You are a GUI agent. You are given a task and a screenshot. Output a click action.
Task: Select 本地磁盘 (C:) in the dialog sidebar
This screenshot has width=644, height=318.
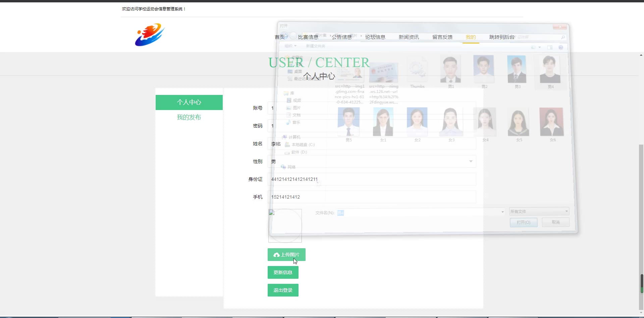[300, 145]
